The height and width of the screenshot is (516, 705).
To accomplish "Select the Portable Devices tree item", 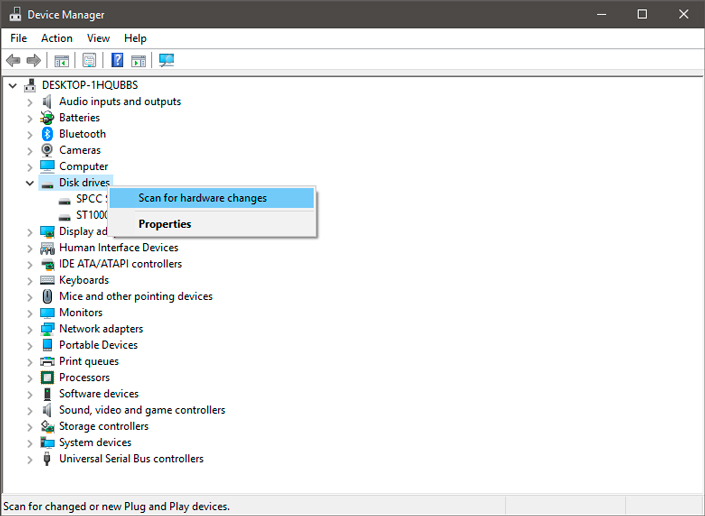I will click(x=98, y=345).
